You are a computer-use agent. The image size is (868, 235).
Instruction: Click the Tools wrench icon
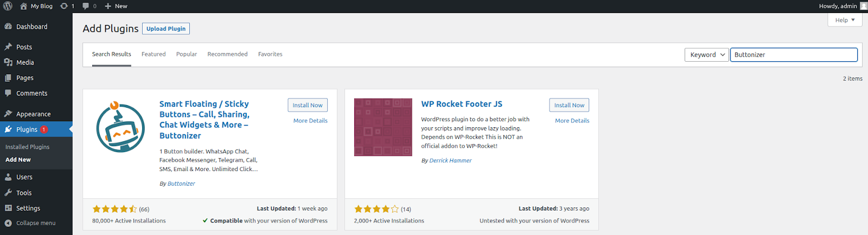tap(8, 193)
